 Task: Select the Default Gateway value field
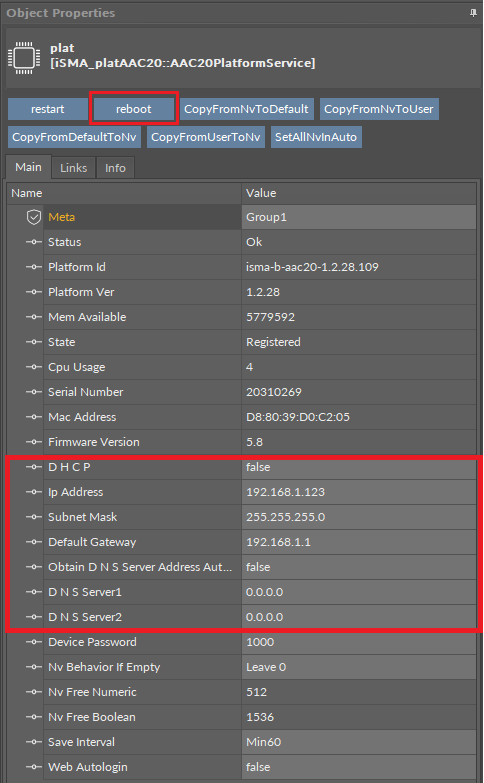coord(359,542)
